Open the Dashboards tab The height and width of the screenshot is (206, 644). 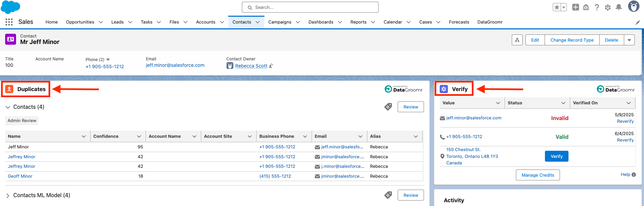(x=321, y=22)
